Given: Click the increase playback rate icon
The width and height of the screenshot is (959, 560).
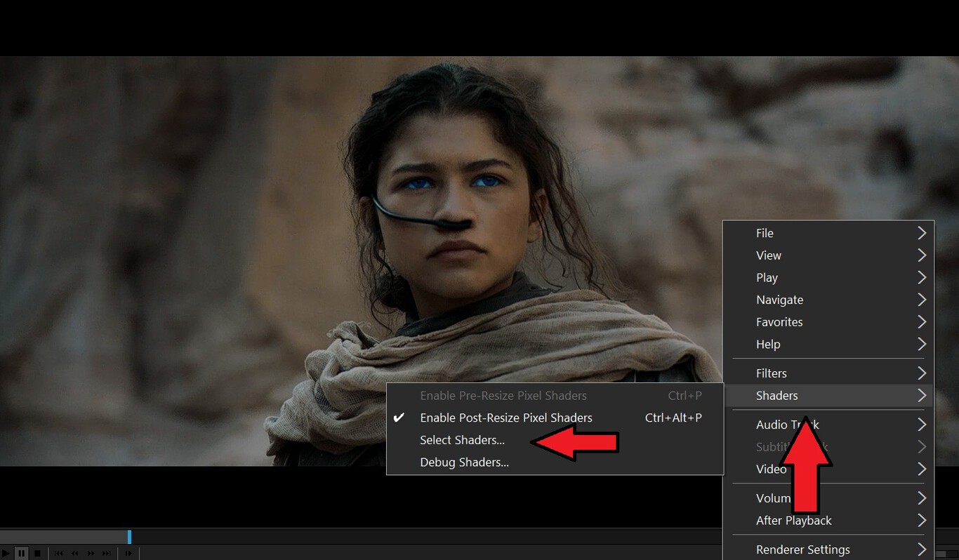Looking at the screenshot, I should (x=91, y=553).
